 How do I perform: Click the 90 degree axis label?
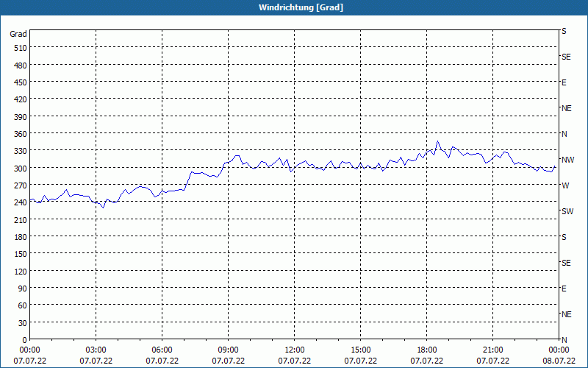(x=23, y=289)
